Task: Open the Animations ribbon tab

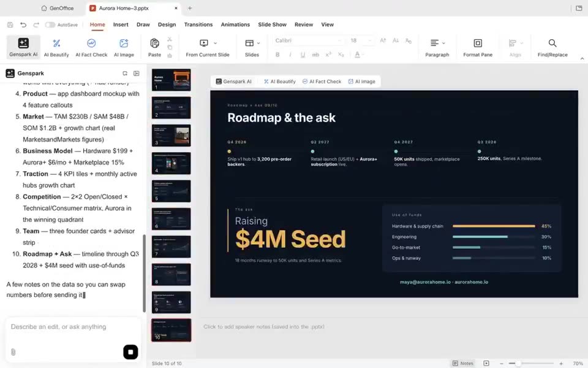Action: pos(235,25)
